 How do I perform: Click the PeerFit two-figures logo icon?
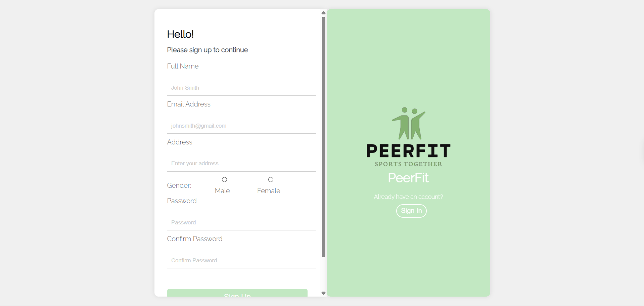(408, 123)
